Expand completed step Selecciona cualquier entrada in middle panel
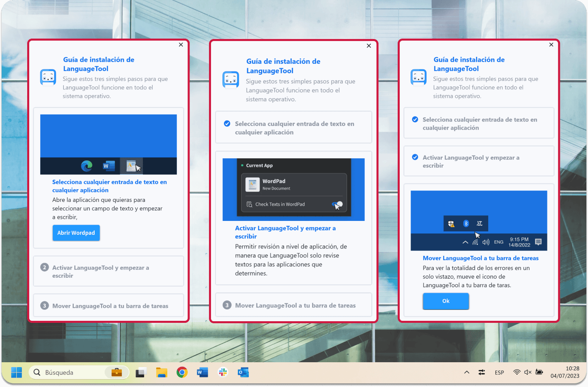Screen dimensions: 588x387 point(293,128)
